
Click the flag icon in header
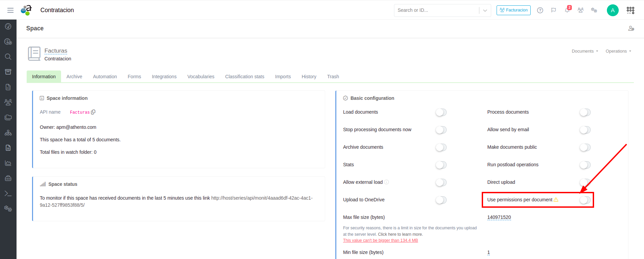point(554,10)
